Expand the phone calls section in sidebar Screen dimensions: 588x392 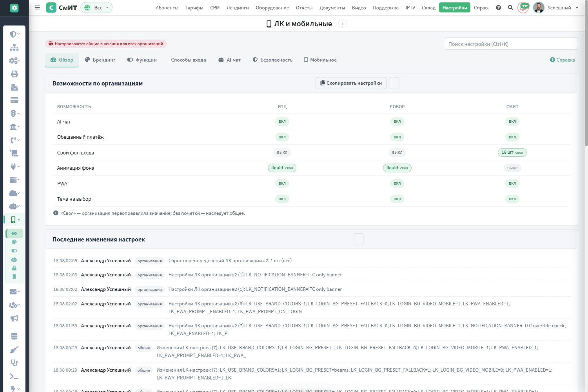[x=14, y=140]
